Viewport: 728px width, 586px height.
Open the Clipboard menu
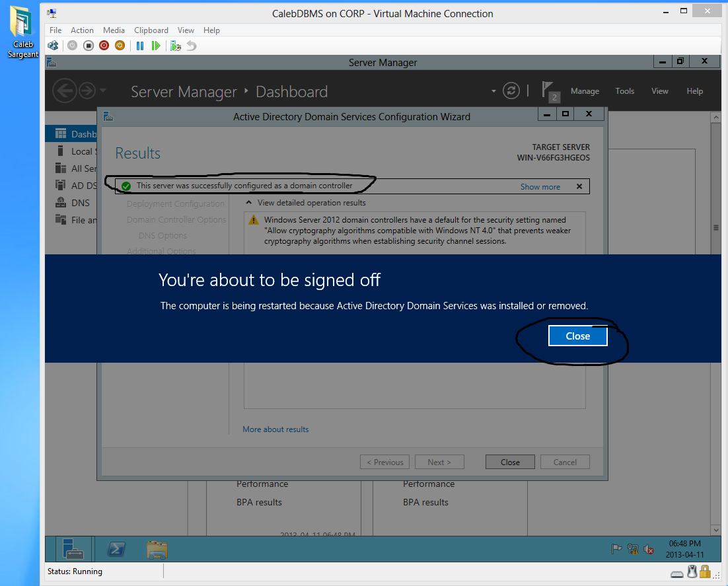tap(151, 30)
